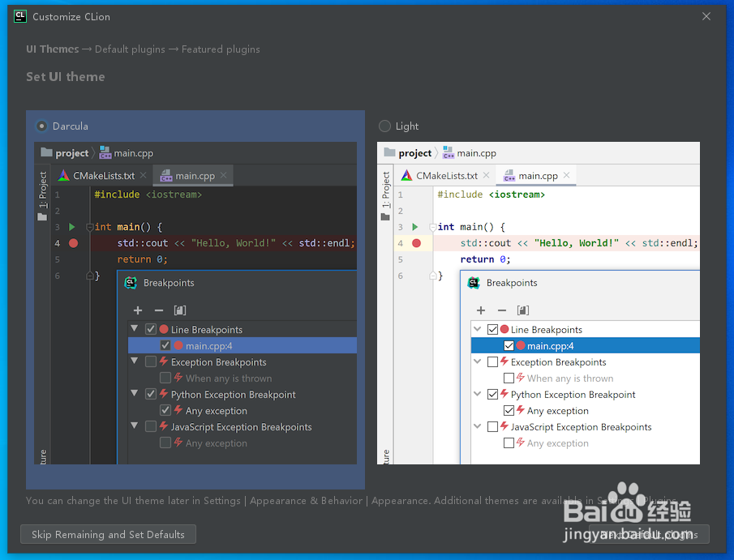Click Project tool window label in Light preview

[386, 190]
